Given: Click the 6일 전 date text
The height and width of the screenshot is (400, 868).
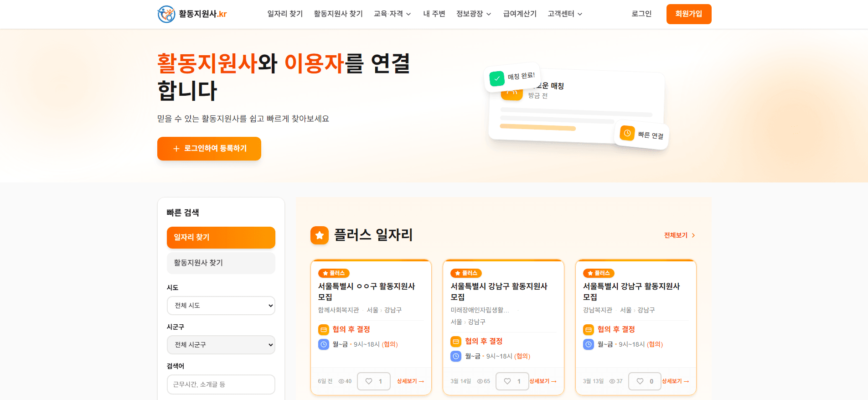Looking at the screenshot, I should (x=325, y=381).
